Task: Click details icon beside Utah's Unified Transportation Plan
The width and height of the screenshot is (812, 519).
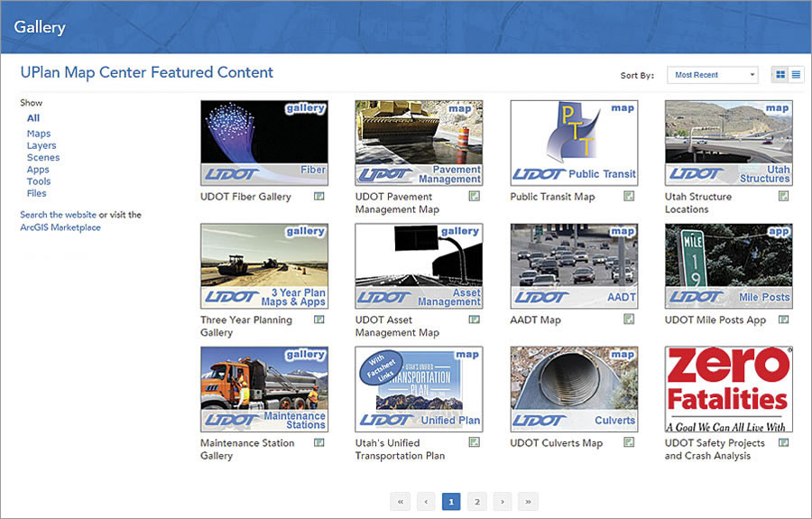Action: pyautogui.click(x=474, y=442)
